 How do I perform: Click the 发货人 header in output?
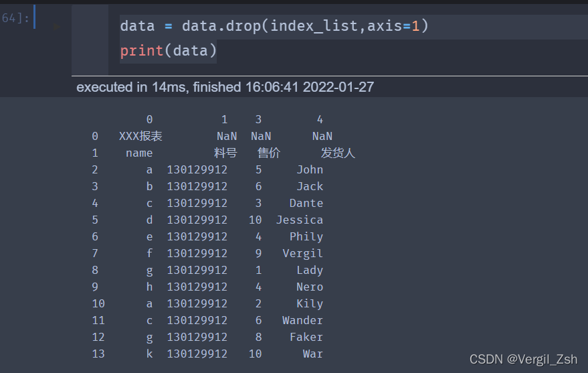(338, 153)
